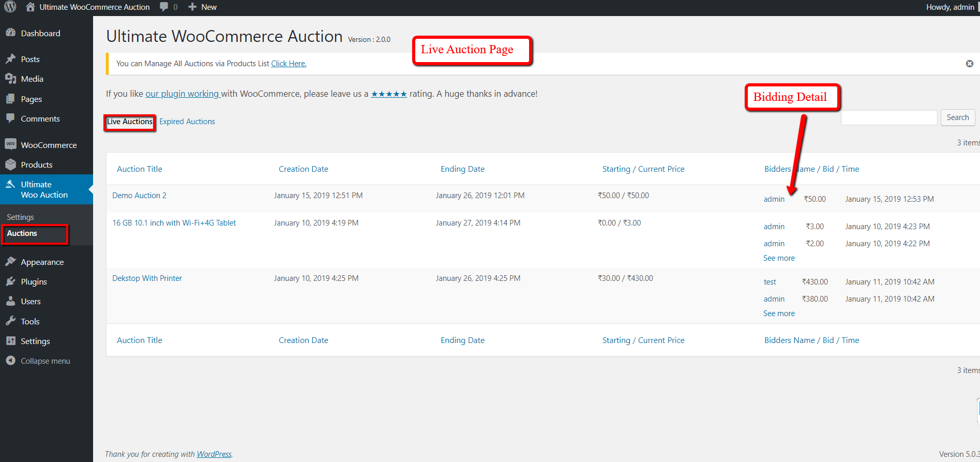
Task: Open Media via its sidebar icon
Action: tap(10, 79)
